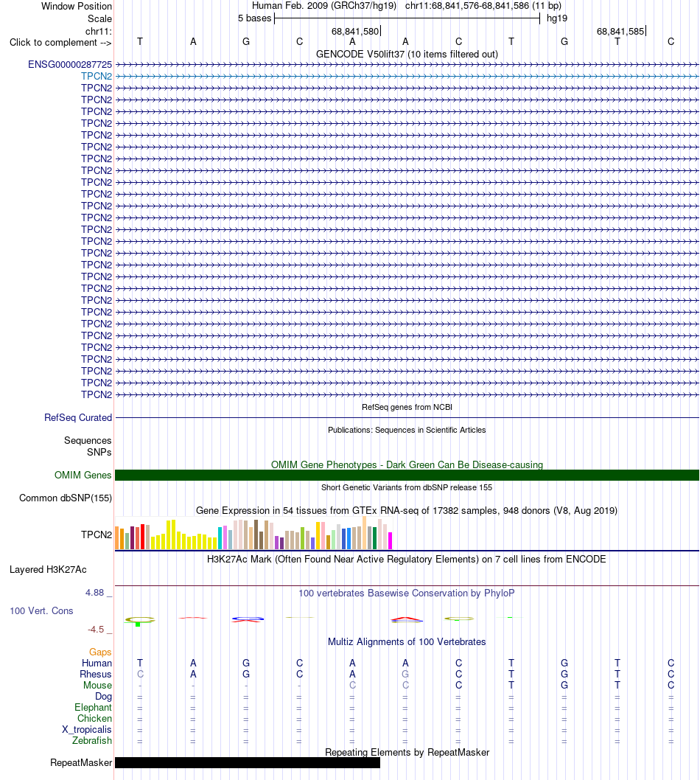The width and height of the screenshot is (700, 780).
Task: Click the dark green OMIM gene bar
Action: click(407, 475)
